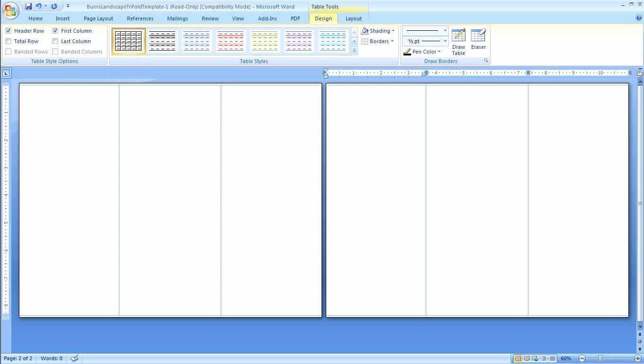Image resolution: width=644 pixels, height=364 pixels.
Task: Apply the black banded table style
Action: [x=162, y=41]
